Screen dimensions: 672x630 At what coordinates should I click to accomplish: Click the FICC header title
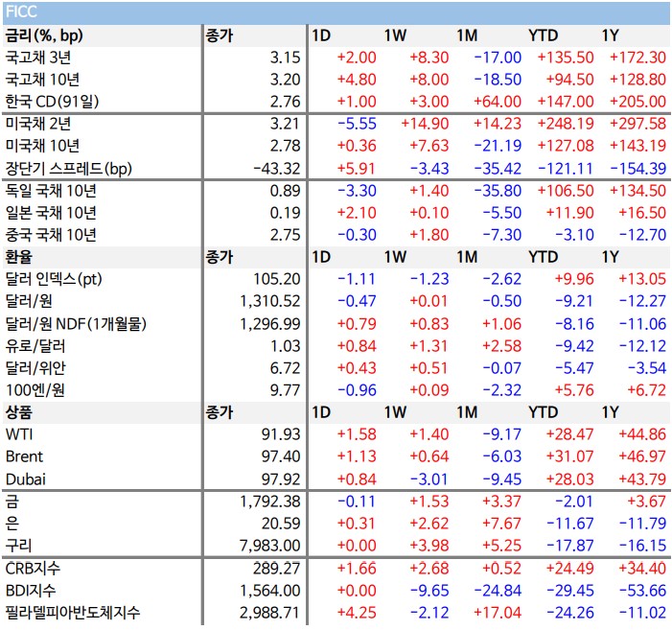pyautogui.click(x=21, y=12)
